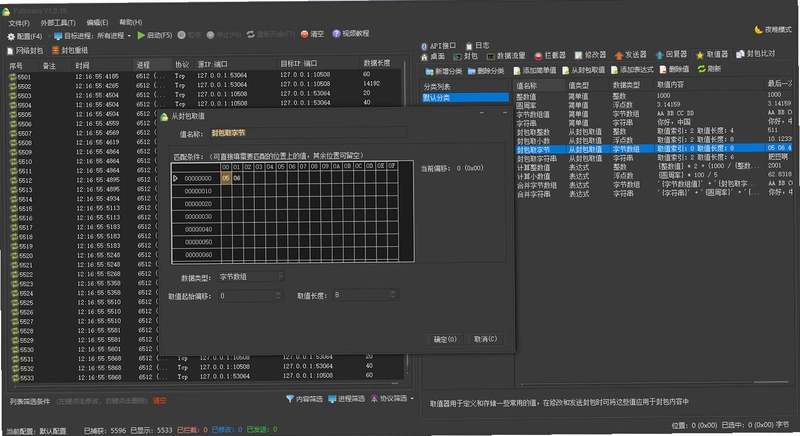Select the 整数值 row in value table
This screenshot has height=436, width=800.
[x=653, y=96]
